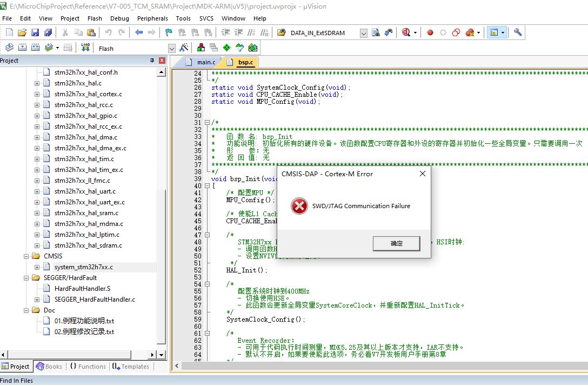Open window layout dropdown arrow
Screen dimensions: 588x386
click(x=503, y=32)
